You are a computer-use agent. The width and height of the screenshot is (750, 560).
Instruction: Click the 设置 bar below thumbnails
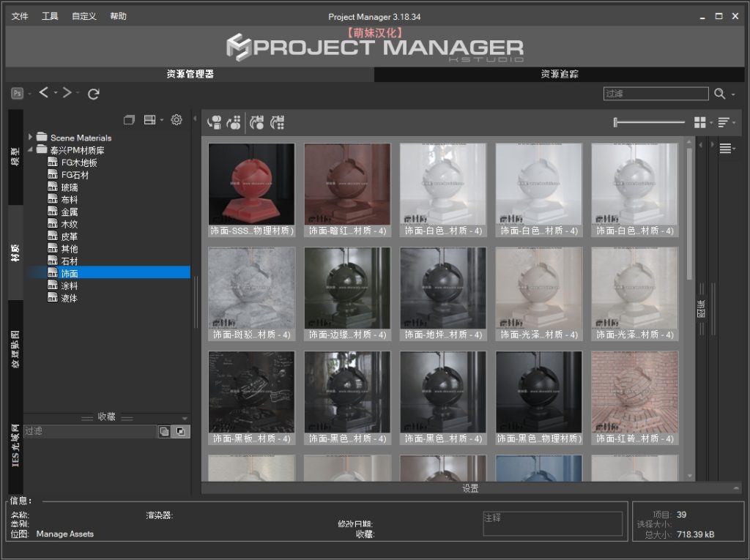click(470, 488)
